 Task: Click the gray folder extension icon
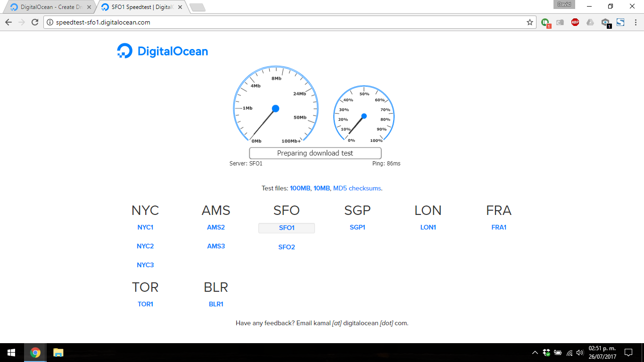(x=560, y=22)
